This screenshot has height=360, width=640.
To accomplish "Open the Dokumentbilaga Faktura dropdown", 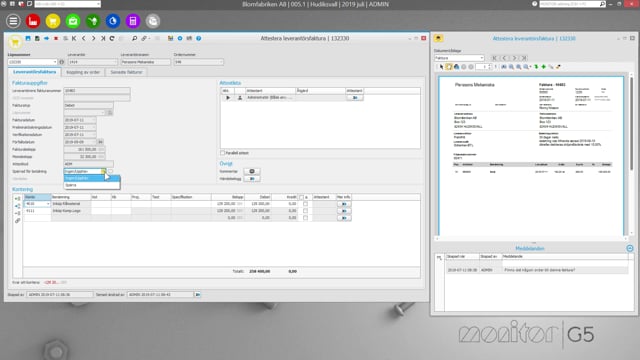I will click(x=482, y=58).
